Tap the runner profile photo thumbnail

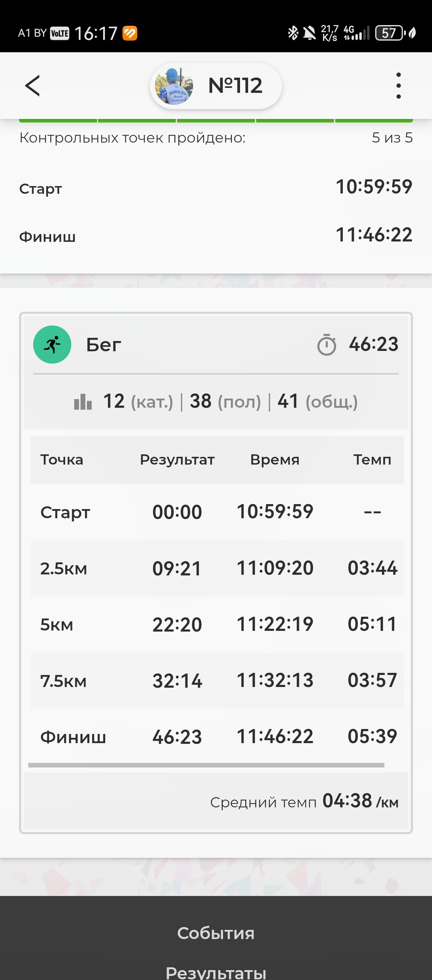pos(174,85)
